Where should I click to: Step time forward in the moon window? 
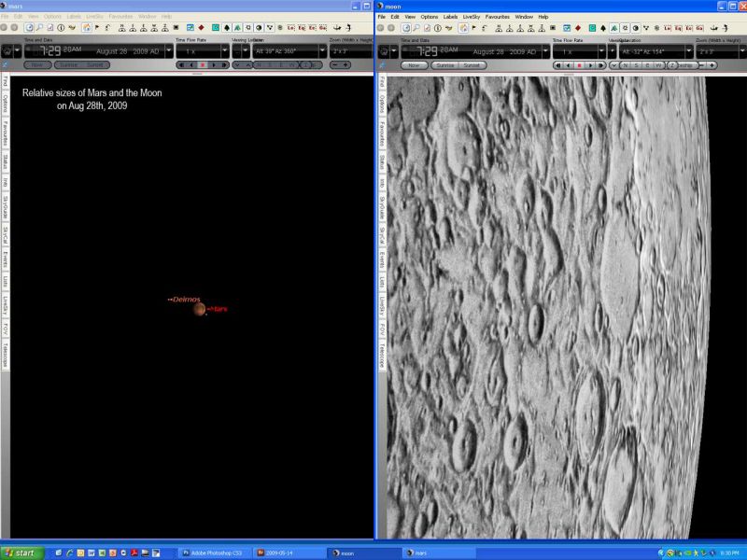600,65
